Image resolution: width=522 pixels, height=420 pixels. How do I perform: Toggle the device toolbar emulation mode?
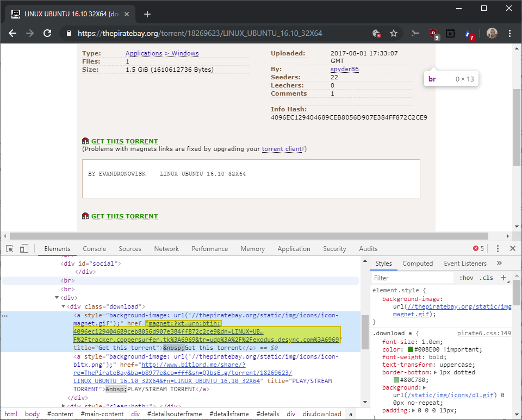coord(23,248)
